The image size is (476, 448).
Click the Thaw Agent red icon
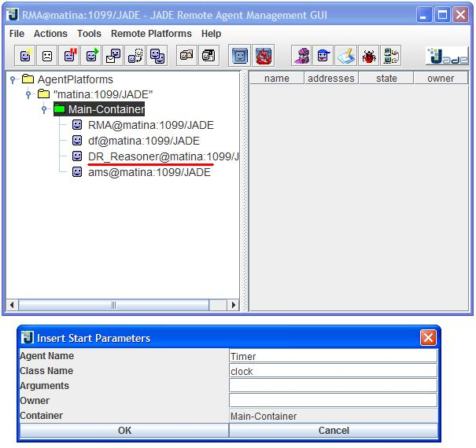click(264, 56)
